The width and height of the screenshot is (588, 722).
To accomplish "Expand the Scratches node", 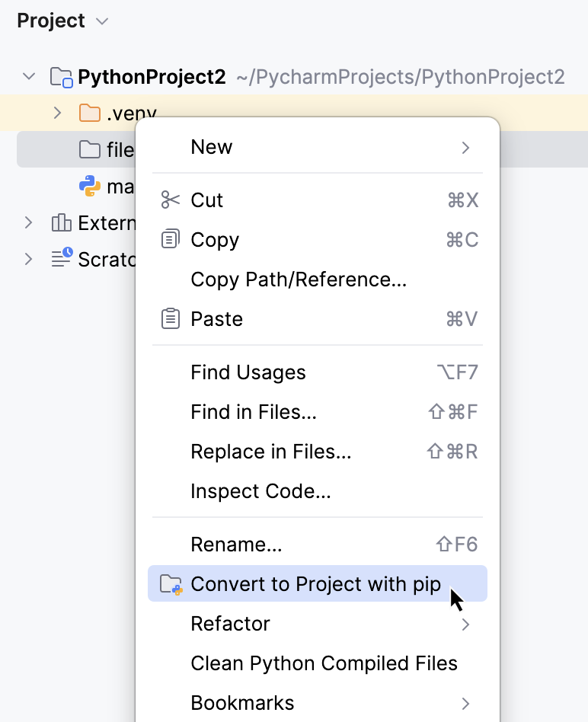I will tap(28, 259).
